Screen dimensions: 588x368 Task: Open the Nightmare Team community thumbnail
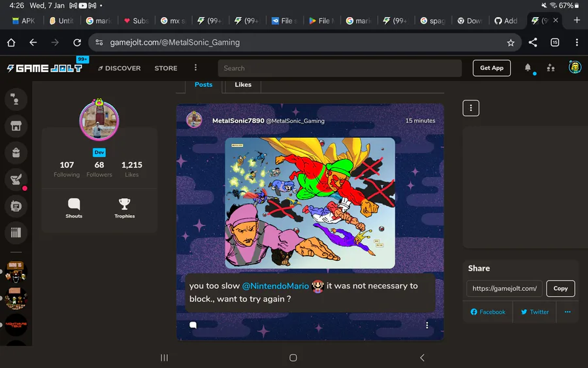[x=16, y=325]
